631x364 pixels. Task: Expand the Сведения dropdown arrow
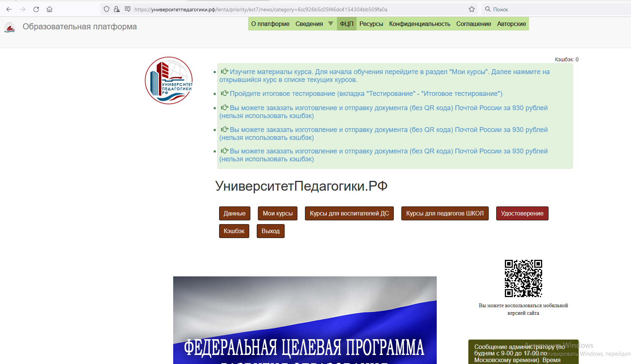point(331,24)
